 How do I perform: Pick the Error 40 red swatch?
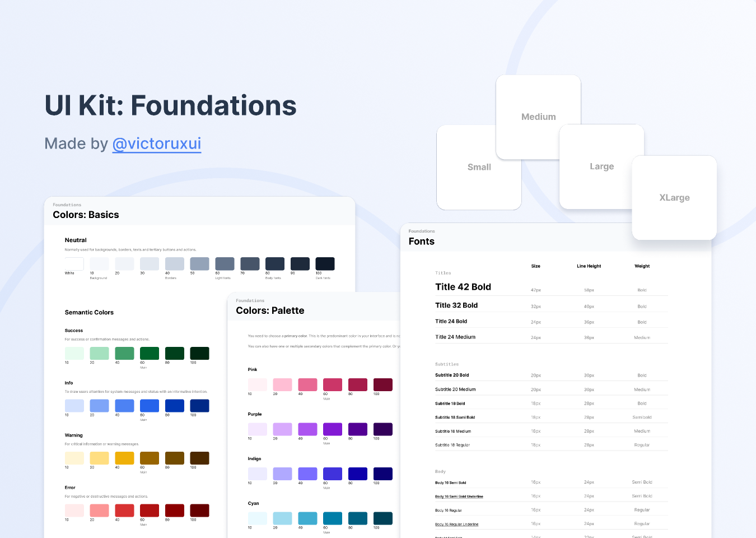124,511
